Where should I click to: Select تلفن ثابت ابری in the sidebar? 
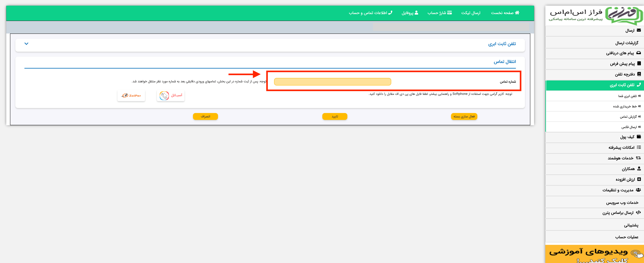pyautogui.click(x=595, y=85)
